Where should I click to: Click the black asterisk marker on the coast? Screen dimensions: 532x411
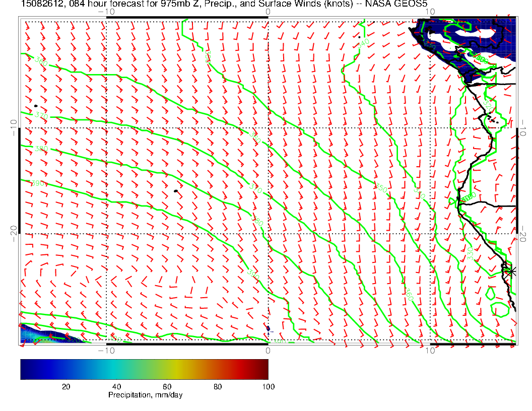coord(511,271)
